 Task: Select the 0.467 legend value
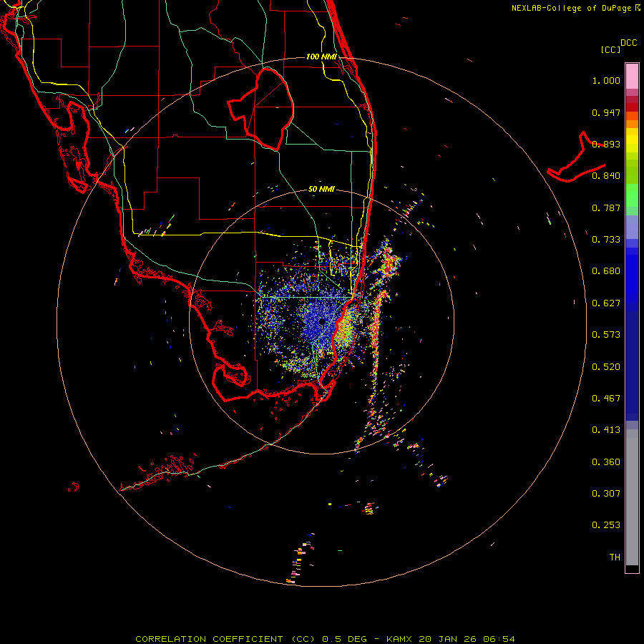(606, 399)
